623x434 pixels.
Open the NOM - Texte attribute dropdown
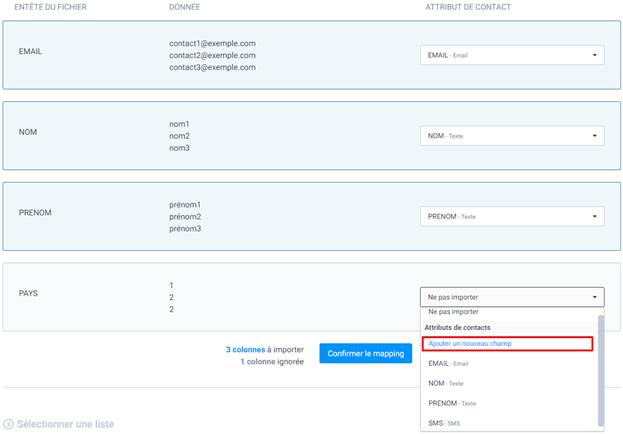pyautogui.click(x=511, y=136)
